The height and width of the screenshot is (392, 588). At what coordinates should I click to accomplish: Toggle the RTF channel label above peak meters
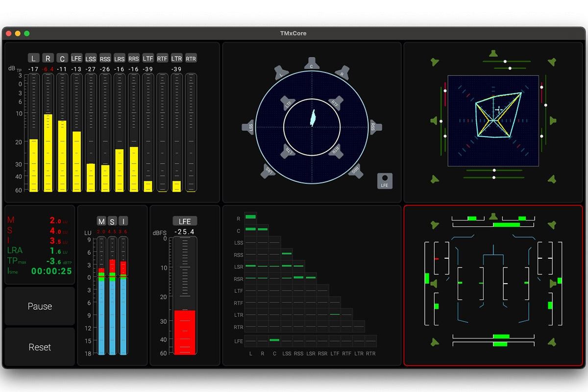(x=162, y=59)
